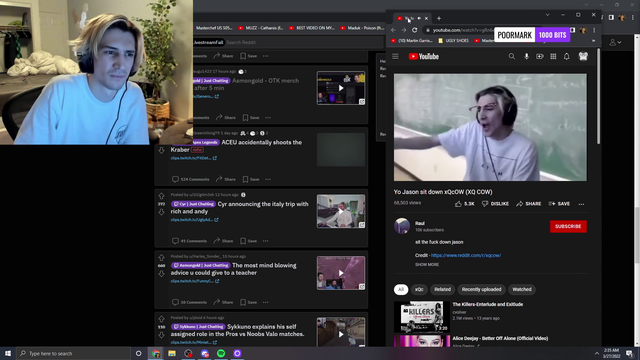The height and width of the screenshot is (360, 640).
Task: Play the Cyr italy trip thumbnail
Action: (341, 211)
